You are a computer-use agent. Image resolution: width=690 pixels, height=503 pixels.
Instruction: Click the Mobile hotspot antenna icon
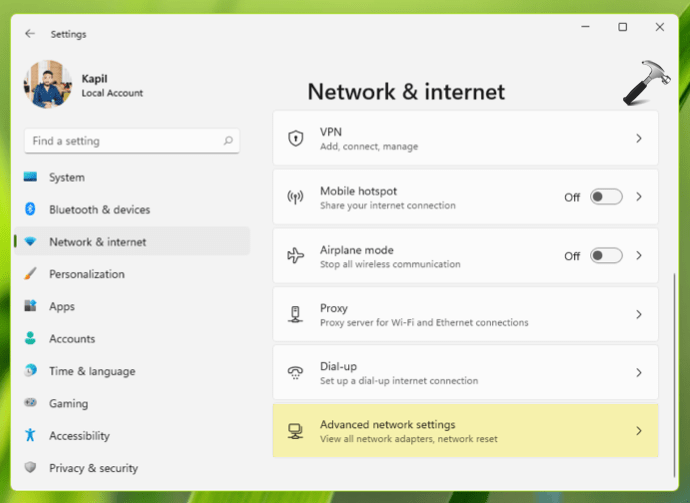point(296,197)
